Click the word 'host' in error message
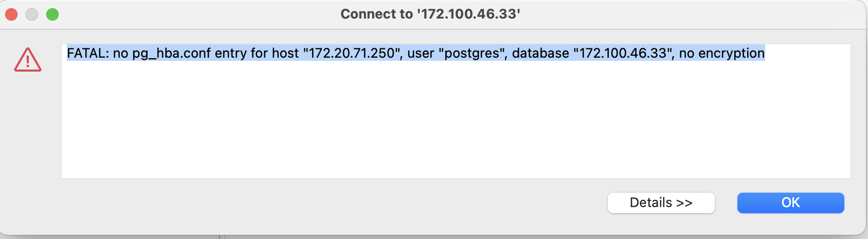The image size is (868, 239). click(285, 53)
